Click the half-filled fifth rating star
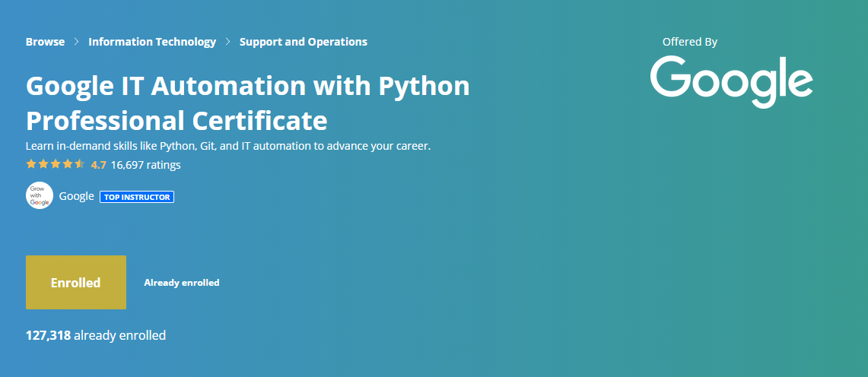Screen dimensions: 868x377 pos(80,164)
